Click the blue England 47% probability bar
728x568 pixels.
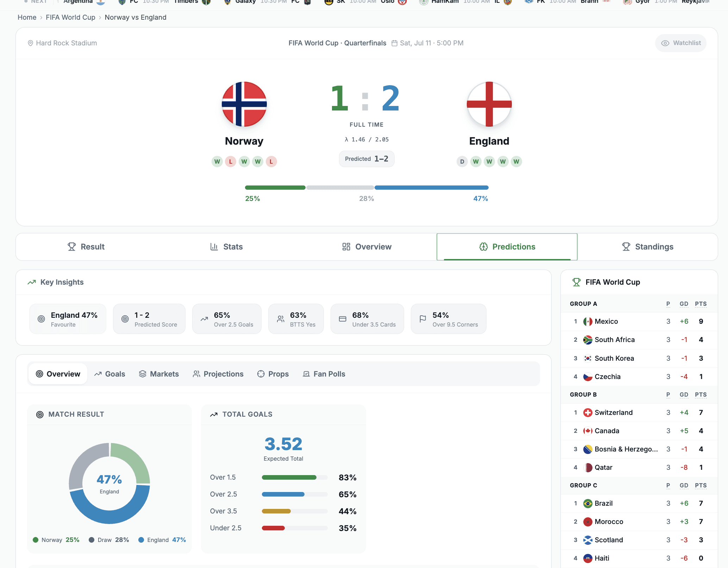coord(432,188)
